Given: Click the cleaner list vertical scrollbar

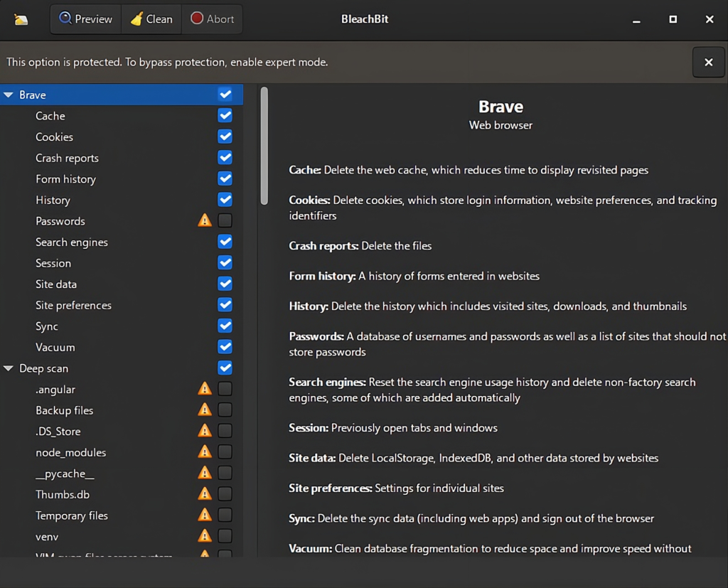Looking at the screenshot, I should tap(264, 146).
